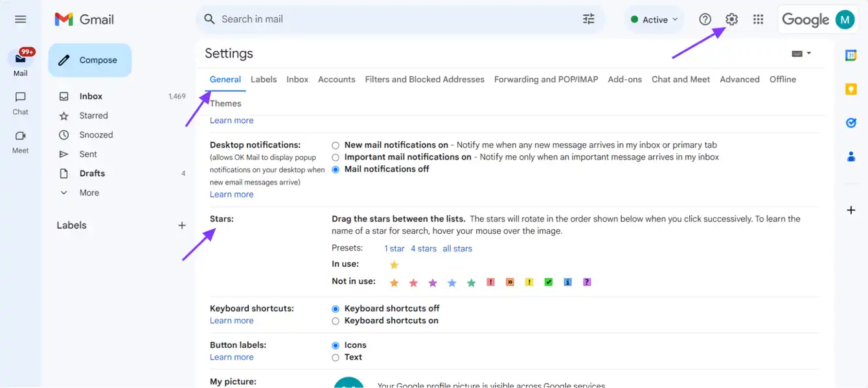
Task: Open the Offline settings tab
Action: coord(782,79)
